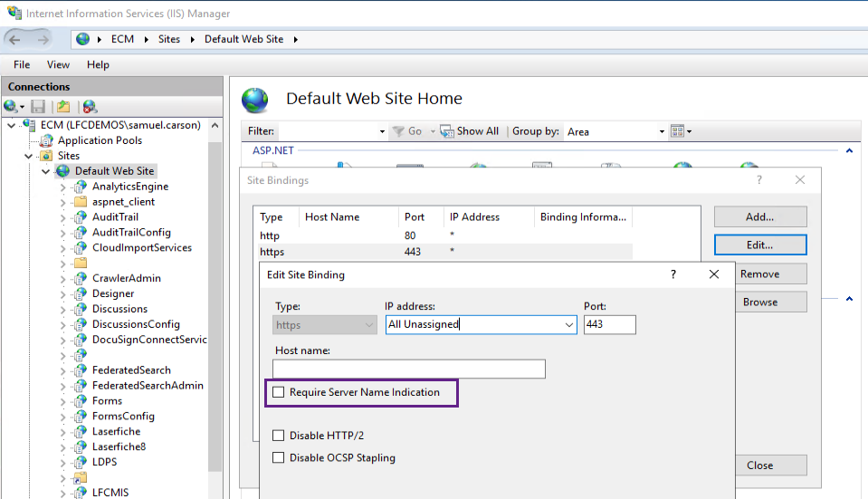Click the Application Pools icon

48,140
